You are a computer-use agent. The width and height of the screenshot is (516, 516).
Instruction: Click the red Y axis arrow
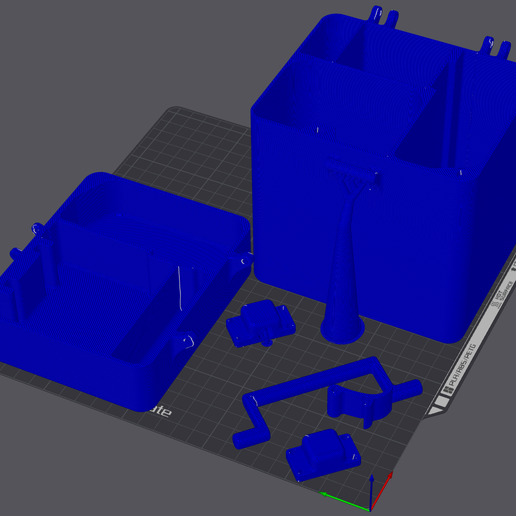coord(382,490)
